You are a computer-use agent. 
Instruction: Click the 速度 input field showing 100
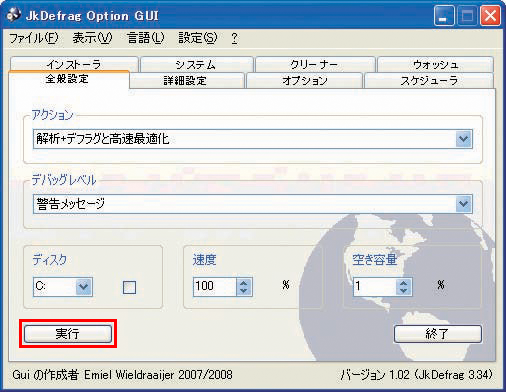(215, 287)
